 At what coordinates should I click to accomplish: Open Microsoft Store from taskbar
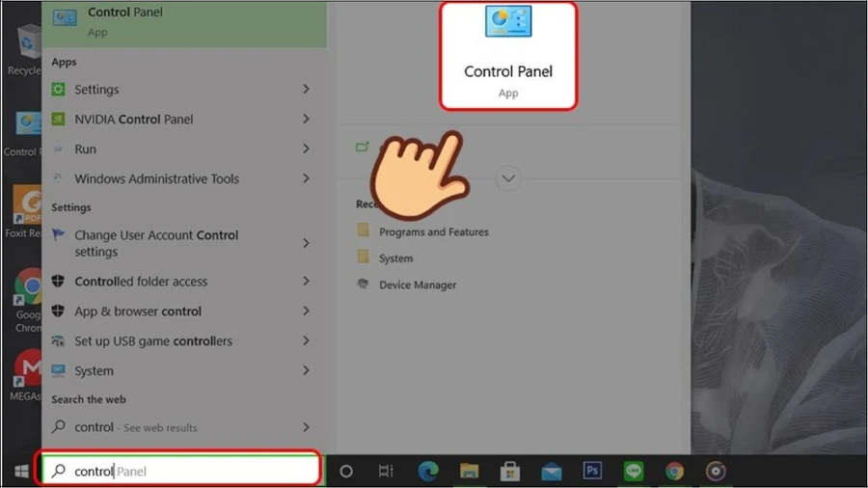tap(510, 471)
